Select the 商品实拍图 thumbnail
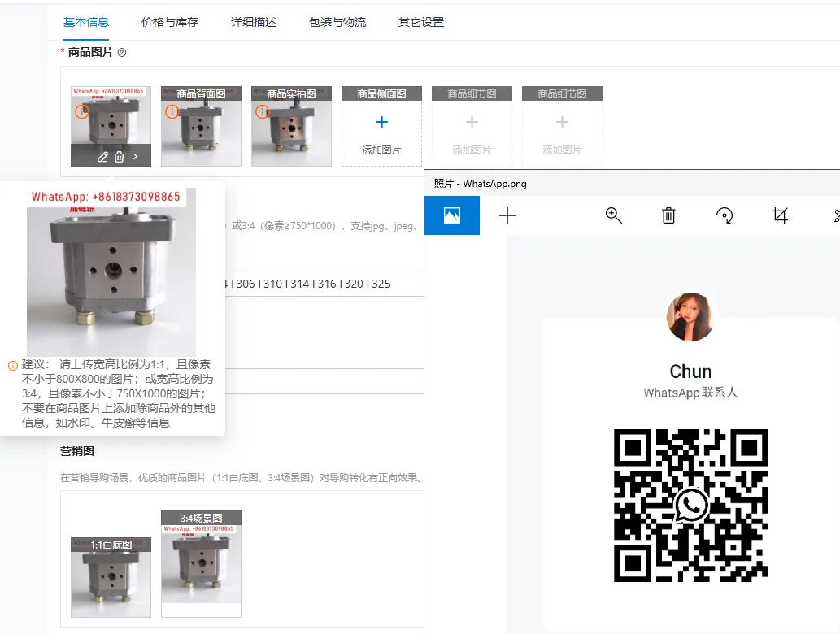 tap(291, 126)
